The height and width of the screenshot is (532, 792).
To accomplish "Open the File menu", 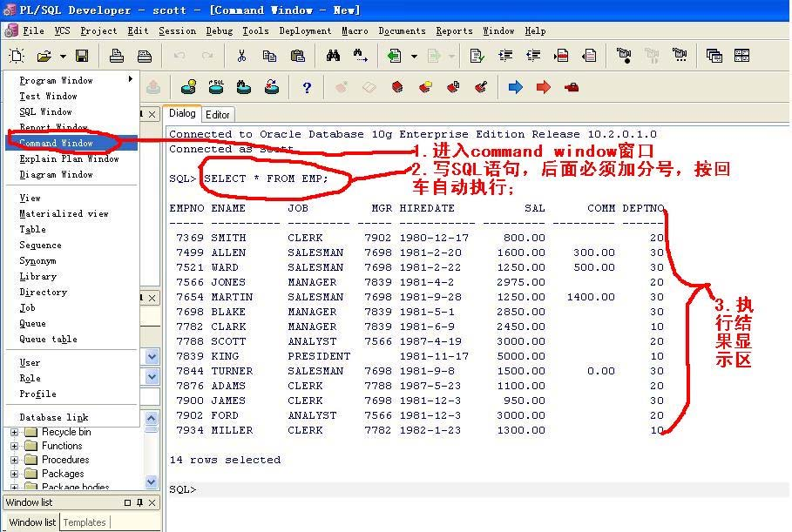I will pos(33,30).
